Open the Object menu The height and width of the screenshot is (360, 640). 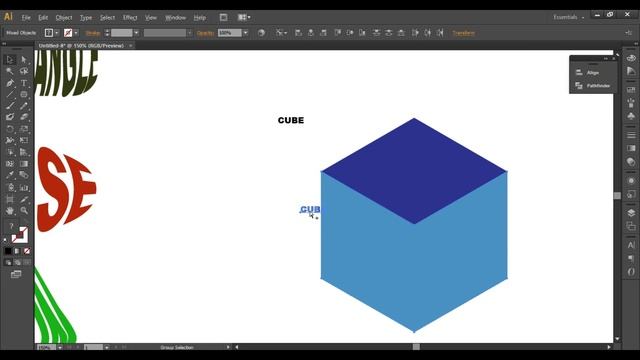click(x=64, y=18)
